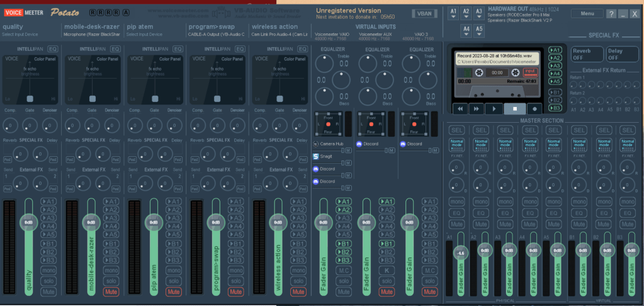This screenshot has height=306, width=644.
Task: Disable B3 routing on Voicemeeter VAIO strip
Action: [344, 260]
